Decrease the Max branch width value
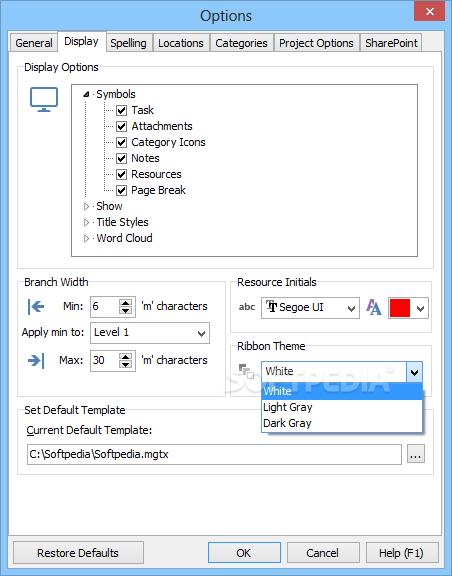The image size is (452, 576). pyautogui.click(x=126, y=365)
